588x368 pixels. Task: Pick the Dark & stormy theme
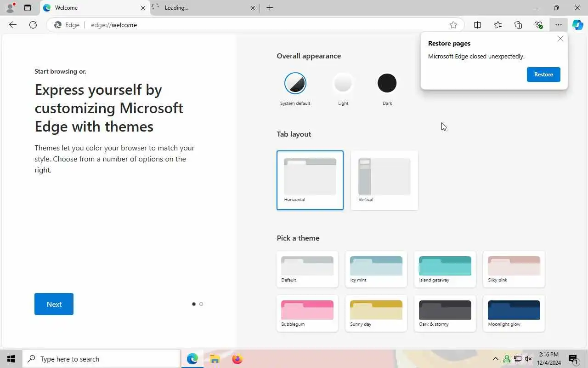pos(445,313)
